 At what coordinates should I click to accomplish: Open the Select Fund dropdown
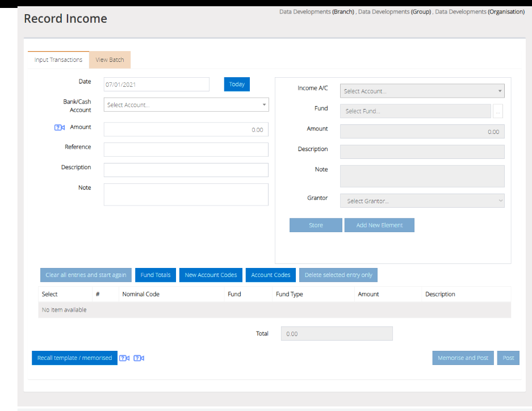[x=415, y=111]
